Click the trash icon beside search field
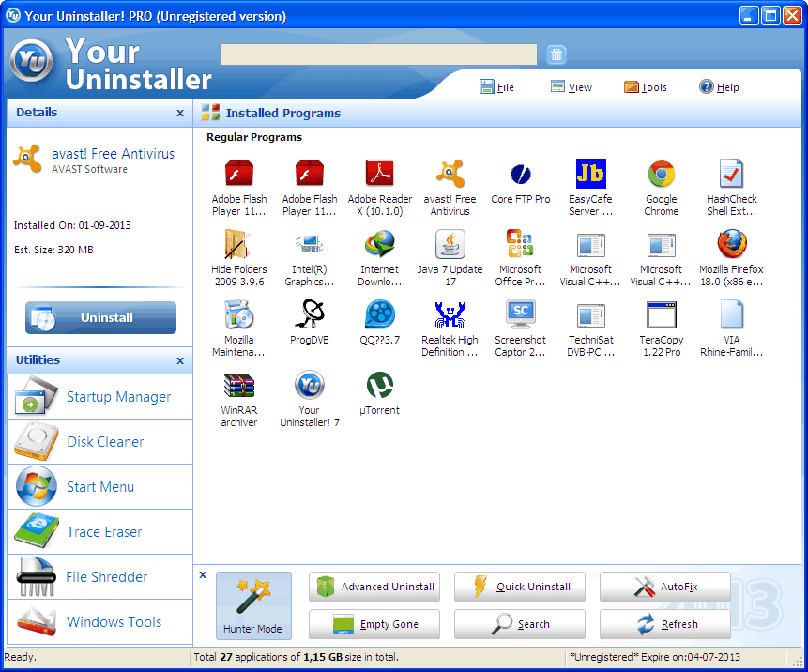This screenshot has height=672, width=808. click(556, 54)
